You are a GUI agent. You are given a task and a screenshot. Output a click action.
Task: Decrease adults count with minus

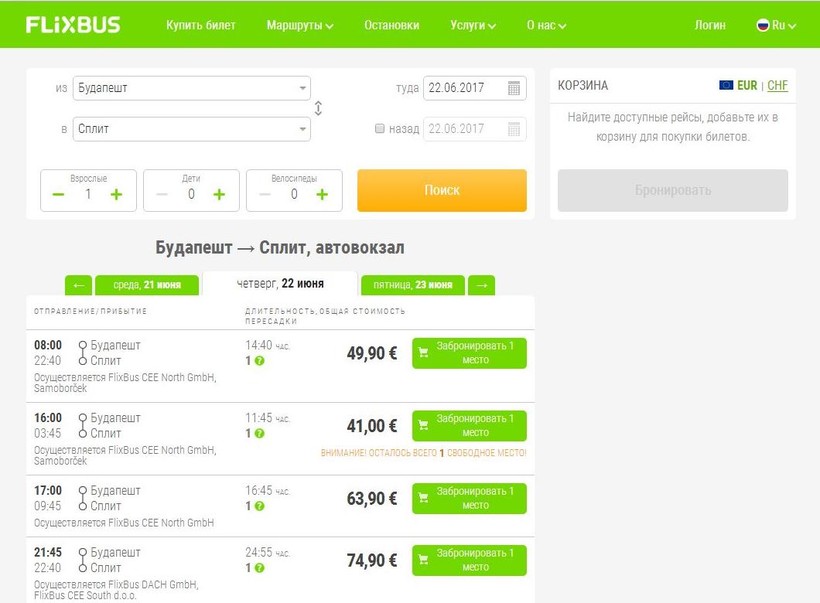pos(58,195)
